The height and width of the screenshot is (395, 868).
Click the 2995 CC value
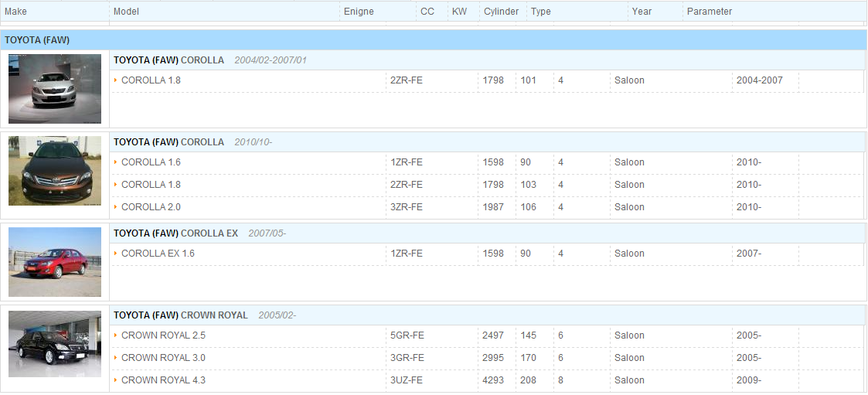pyautogui.click(x=493, y=358)
